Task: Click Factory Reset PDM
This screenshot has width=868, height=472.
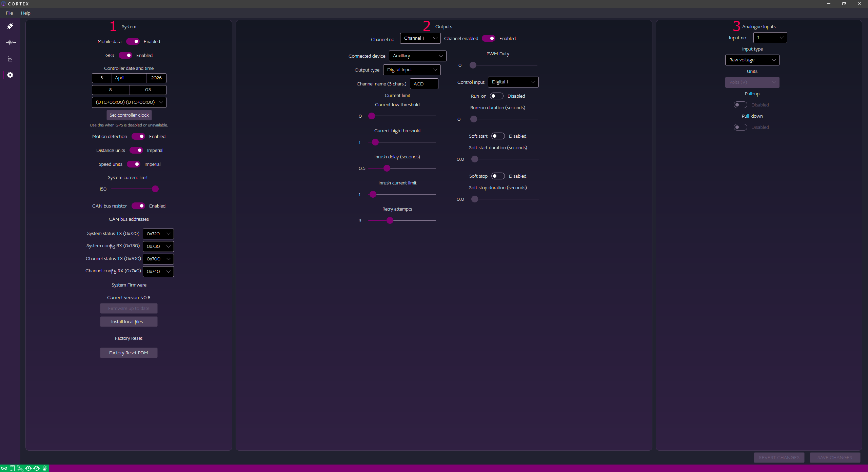Action: 129,353
